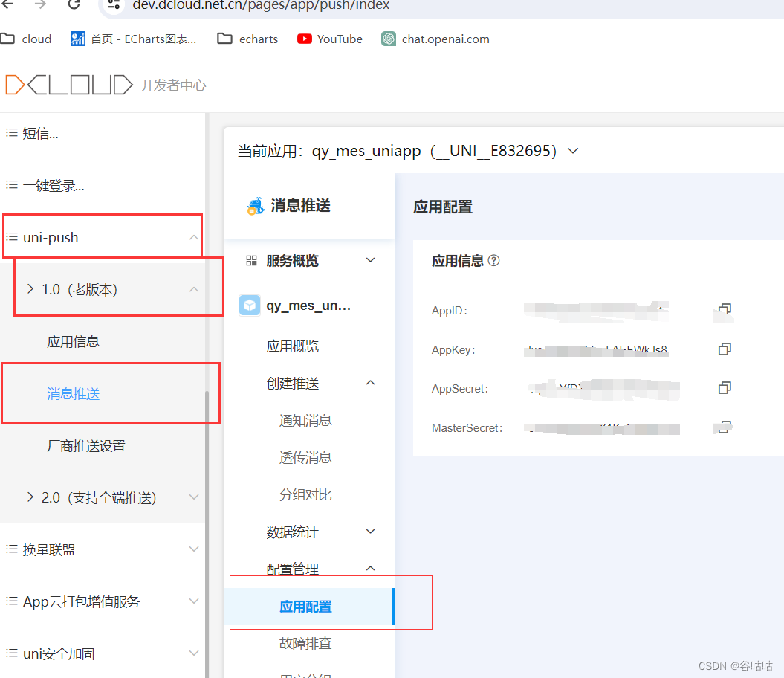Click the browser forward arrow

(40, 4)
